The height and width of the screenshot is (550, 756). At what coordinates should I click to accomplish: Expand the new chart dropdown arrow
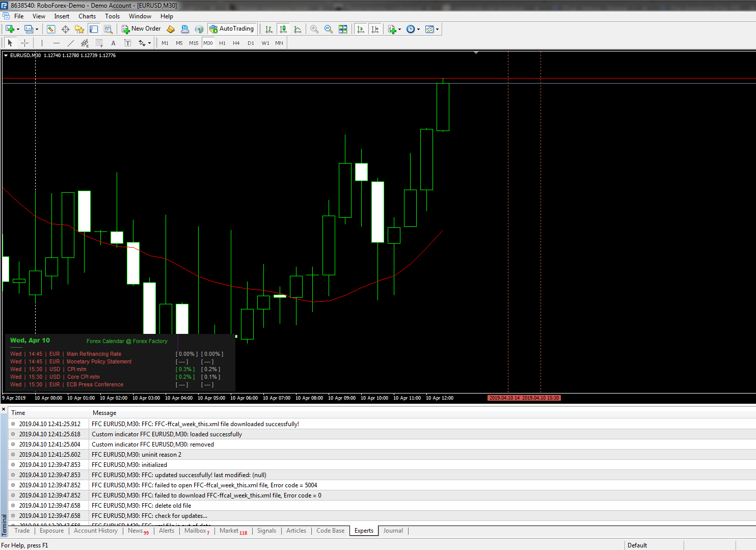(x=18, y=29)
